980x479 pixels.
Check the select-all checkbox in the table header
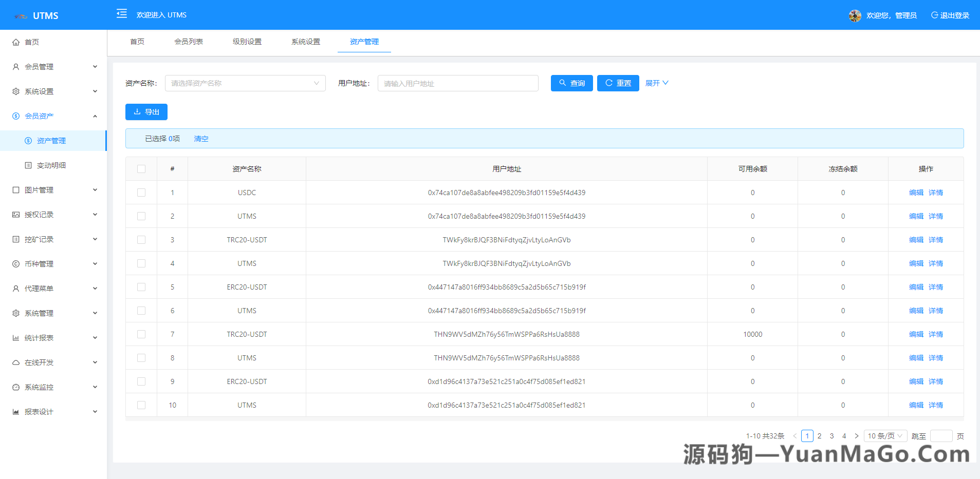[x=141, y=168]
